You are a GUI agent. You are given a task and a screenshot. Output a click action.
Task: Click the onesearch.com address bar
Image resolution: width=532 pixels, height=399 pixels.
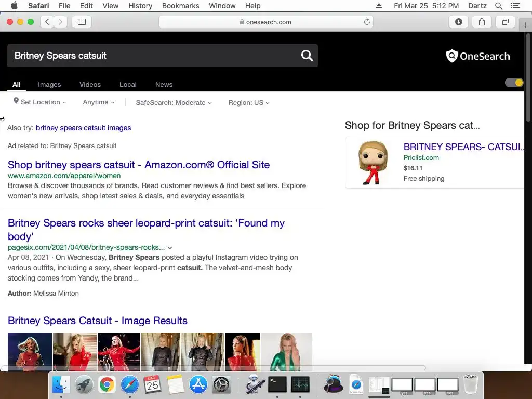tap(265, 22)
